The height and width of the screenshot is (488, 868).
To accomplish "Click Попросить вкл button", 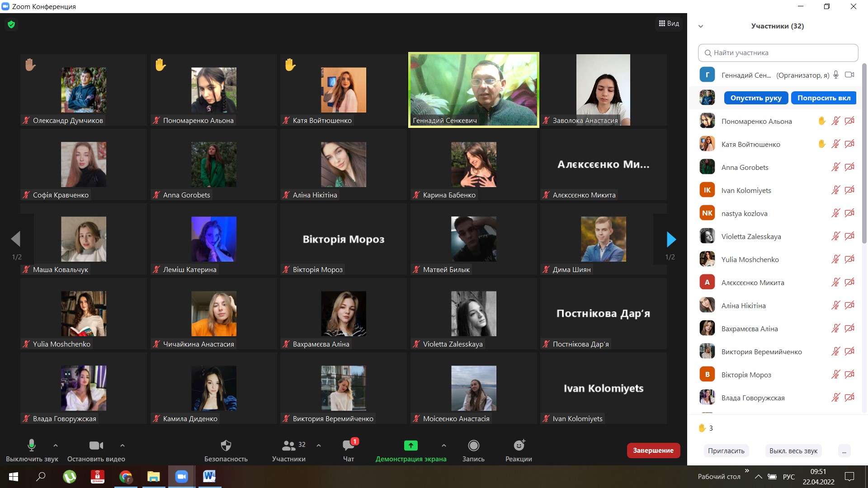I will point(824,98).
